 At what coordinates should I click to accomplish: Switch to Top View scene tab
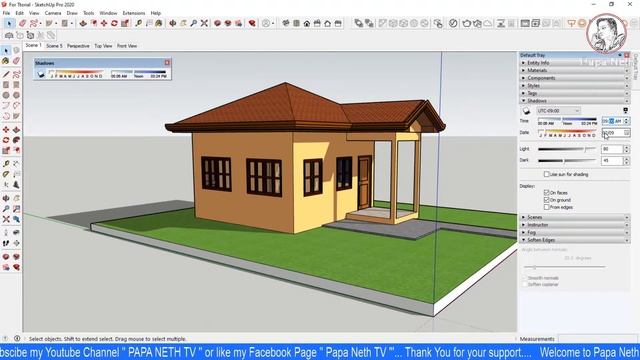point(103,46)
